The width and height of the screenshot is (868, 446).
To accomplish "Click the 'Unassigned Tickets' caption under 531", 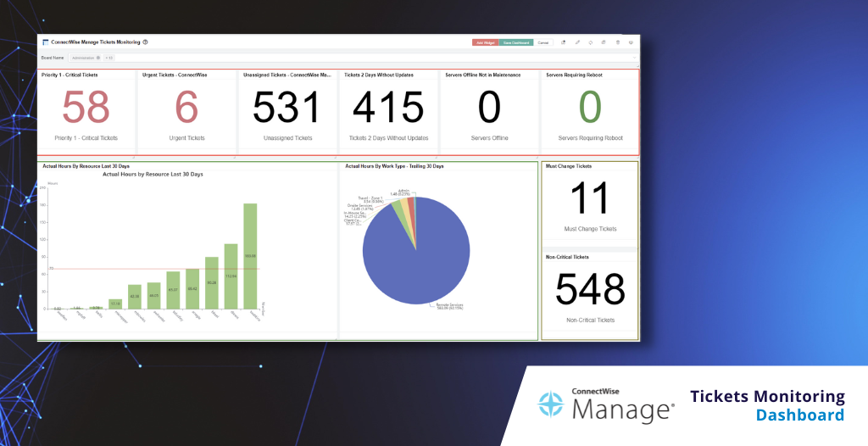I will [287, 138].
